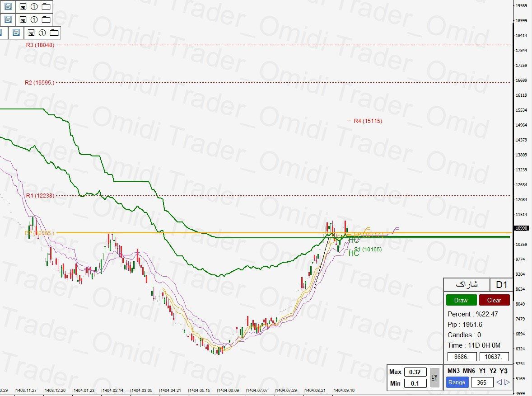The height and width of the screenshot is (396, 532).
Task: Click the price field showing 10637
Action: pos(494,357)
